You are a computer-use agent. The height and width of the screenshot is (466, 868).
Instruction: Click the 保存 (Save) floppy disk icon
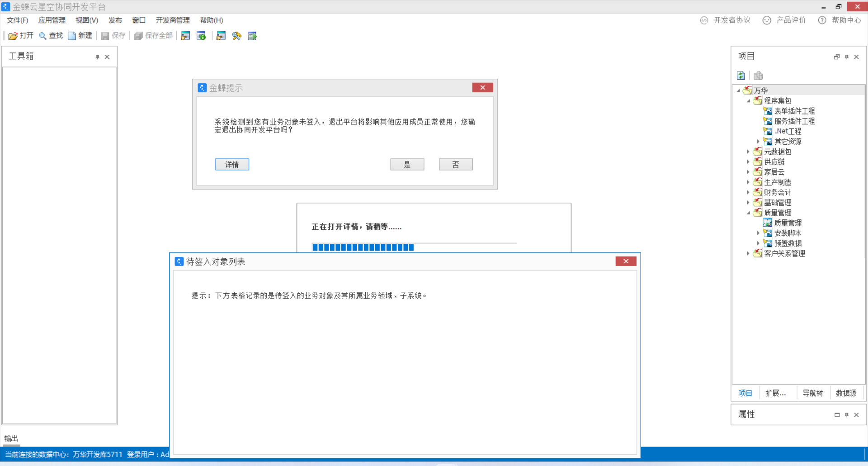point(105,36)
